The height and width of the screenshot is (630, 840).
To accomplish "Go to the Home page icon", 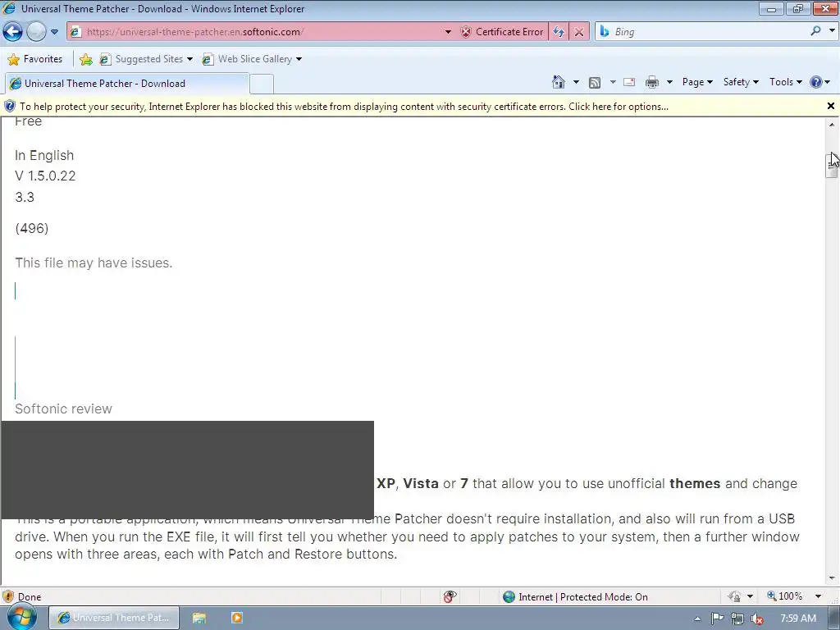I will (x=558, y=82).
